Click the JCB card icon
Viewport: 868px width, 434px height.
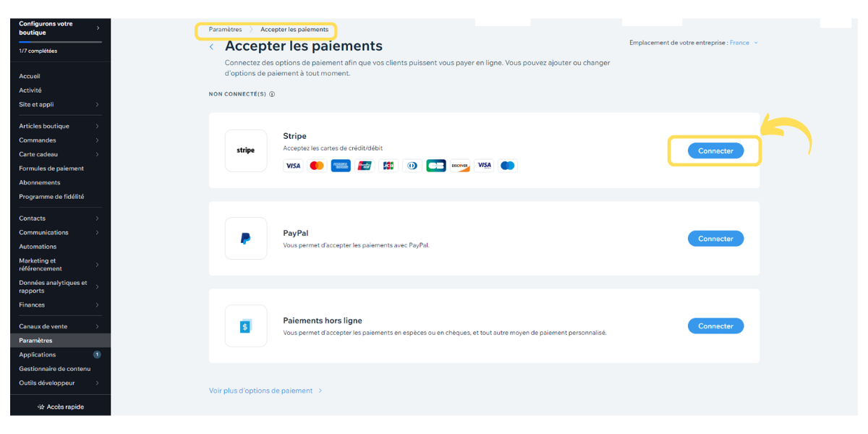[x=388, y=166]
